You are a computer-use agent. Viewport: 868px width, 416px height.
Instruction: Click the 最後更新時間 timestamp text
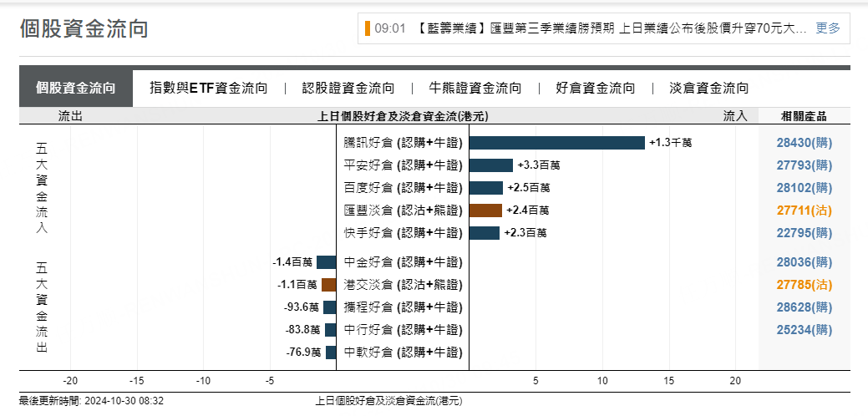(x=91, y=401)
